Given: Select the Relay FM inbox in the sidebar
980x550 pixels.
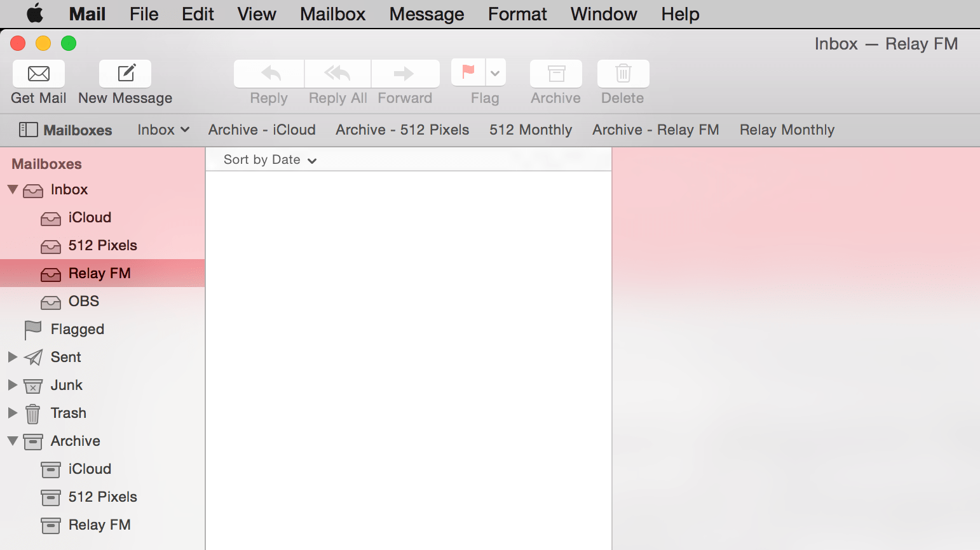Looking at the screenshot, I should [102, 273].
